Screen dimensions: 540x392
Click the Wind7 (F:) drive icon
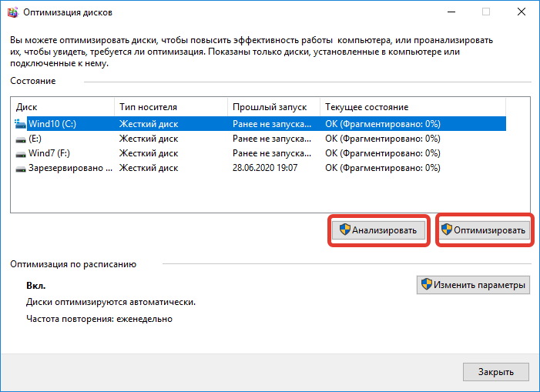point(21,154)
